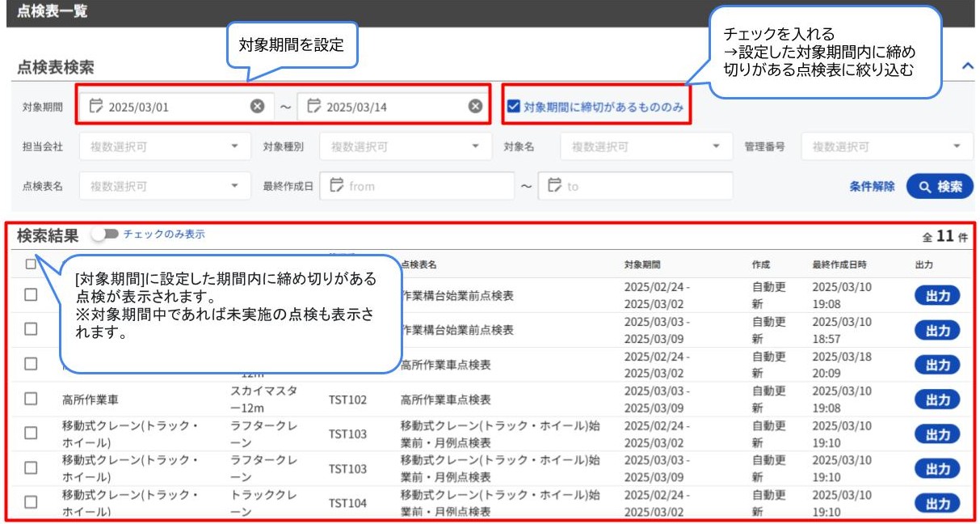The image size is (980, 524).
Task: Click 出力 button for the last TST104 row
Action: [x=937, y=503]
